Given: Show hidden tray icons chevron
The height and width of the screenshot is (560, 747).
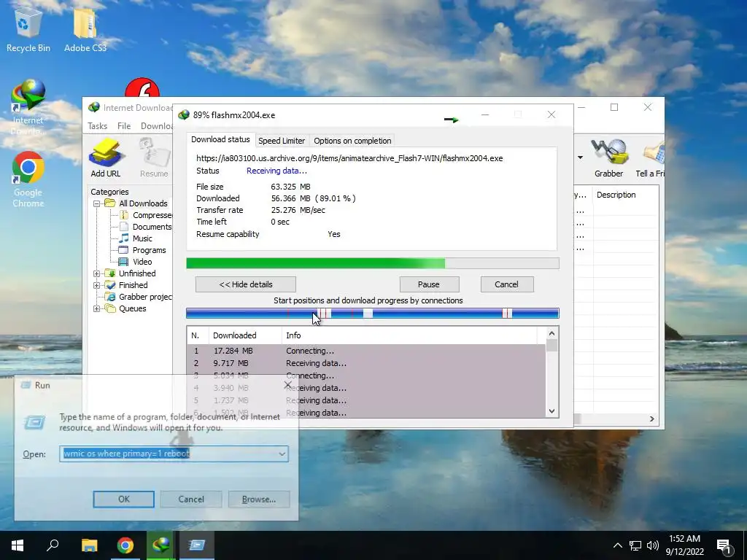Looking at the screenshot, I should pyautogui.click(x=617, y=545).
